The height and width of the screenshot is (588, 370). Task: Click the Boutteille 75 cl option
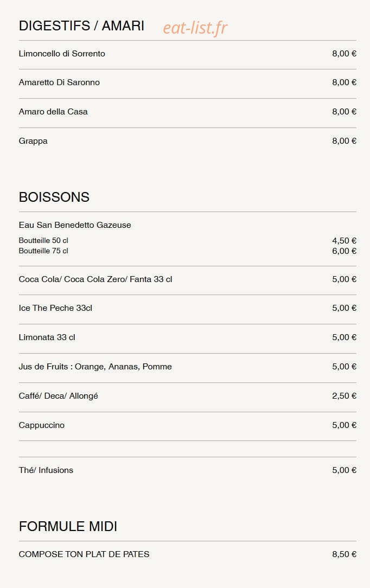[43, 251]
